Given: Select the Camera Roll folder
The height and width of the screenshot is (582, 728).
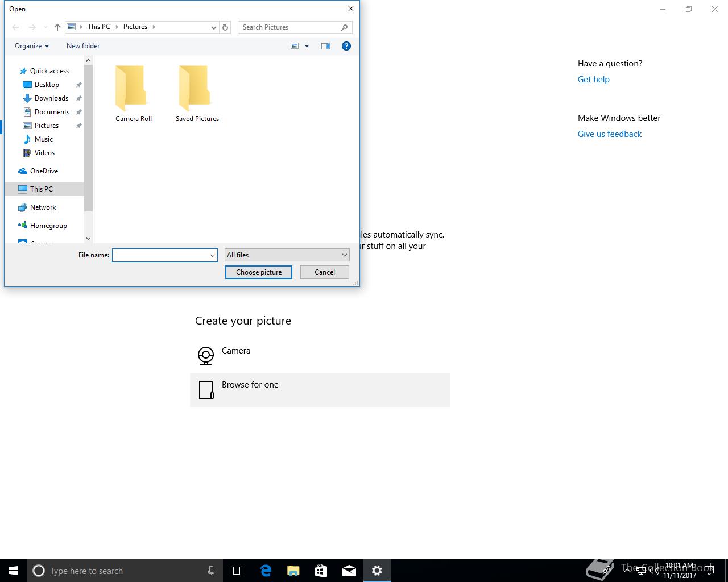Looking at the screenshot, I should coord(134,94).
